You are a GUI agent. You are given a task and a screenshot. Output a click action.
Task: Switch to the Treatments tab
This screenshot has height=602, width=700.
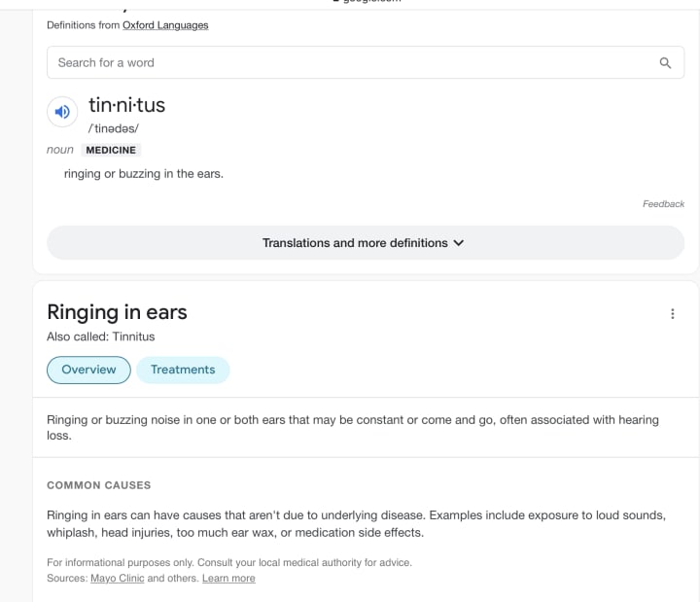click(x=183, y=370)
